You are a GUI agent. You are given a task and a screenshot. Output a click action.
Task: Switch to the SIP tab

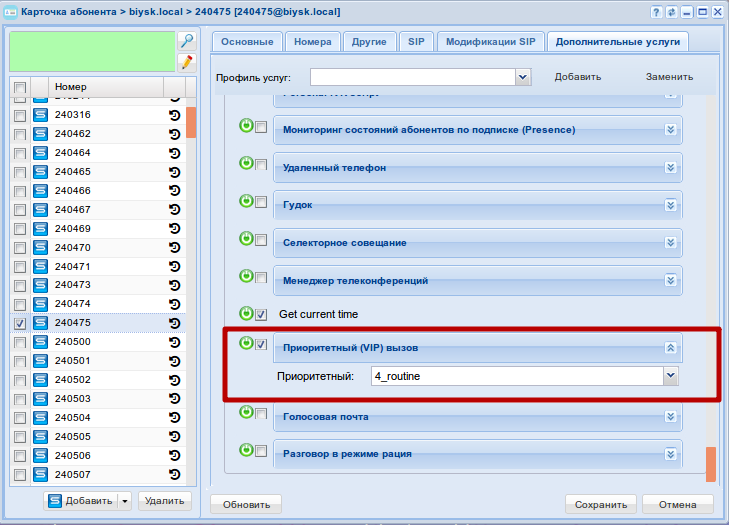tap(416, 42)
